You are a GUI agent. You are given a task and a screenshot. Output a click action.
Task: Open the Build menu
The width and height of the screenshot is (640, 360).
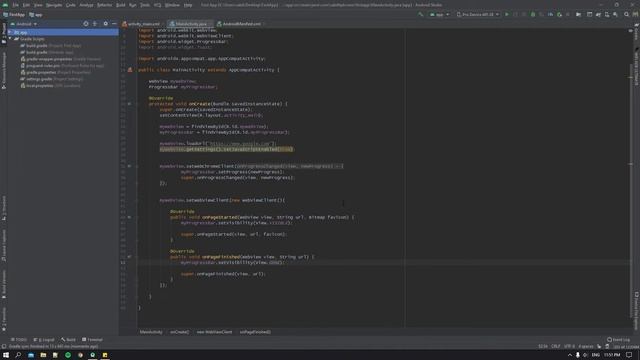tap(121, 5)
